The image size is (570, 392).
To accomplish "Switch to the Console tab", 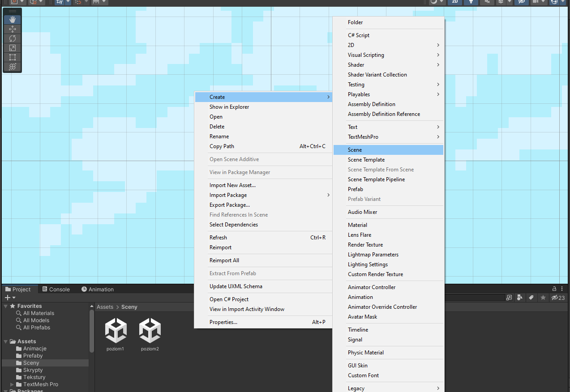I will 56,290.
